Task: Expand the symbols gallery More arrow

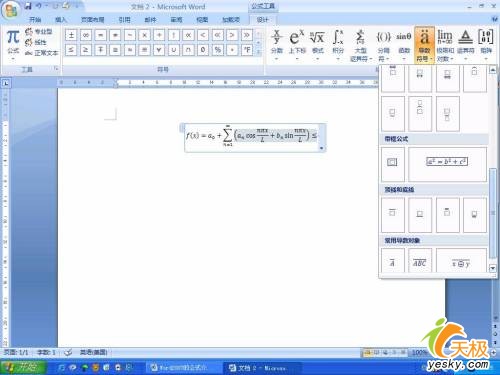Action: [259, 52]
